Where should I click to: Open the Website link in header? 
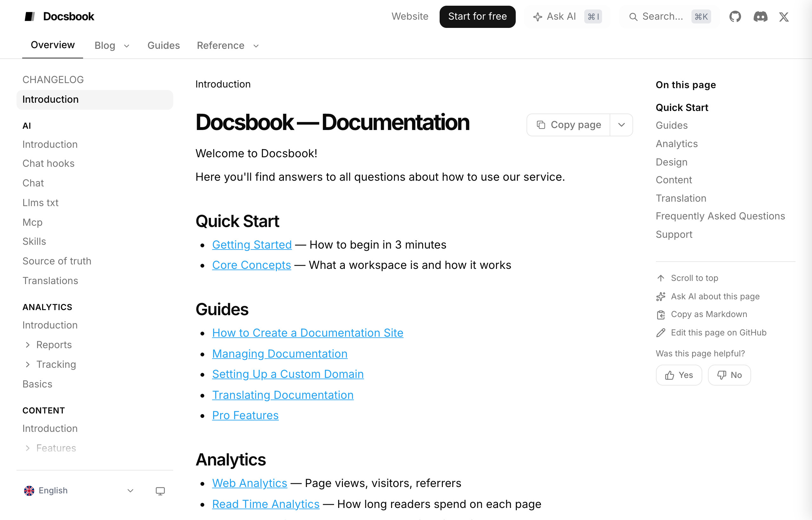click(x=410, y=16)
